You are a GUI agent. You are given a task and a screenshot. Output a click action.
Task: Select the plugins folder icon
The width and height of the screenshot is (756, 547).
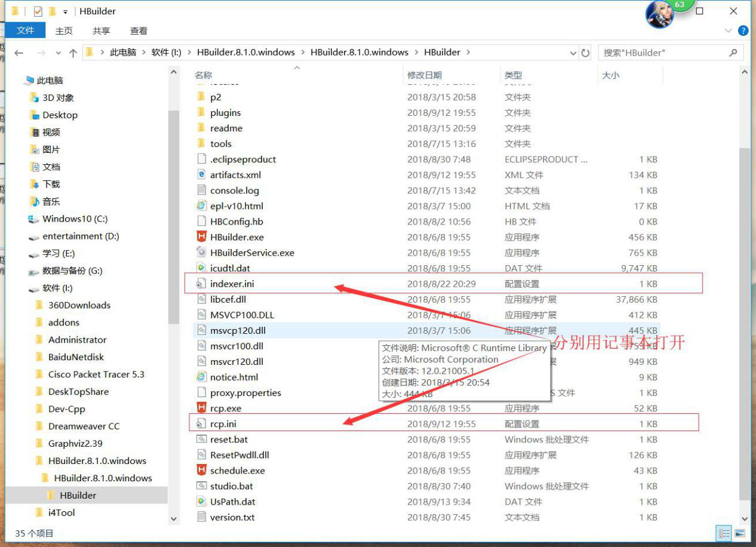(x=201, y=112)
